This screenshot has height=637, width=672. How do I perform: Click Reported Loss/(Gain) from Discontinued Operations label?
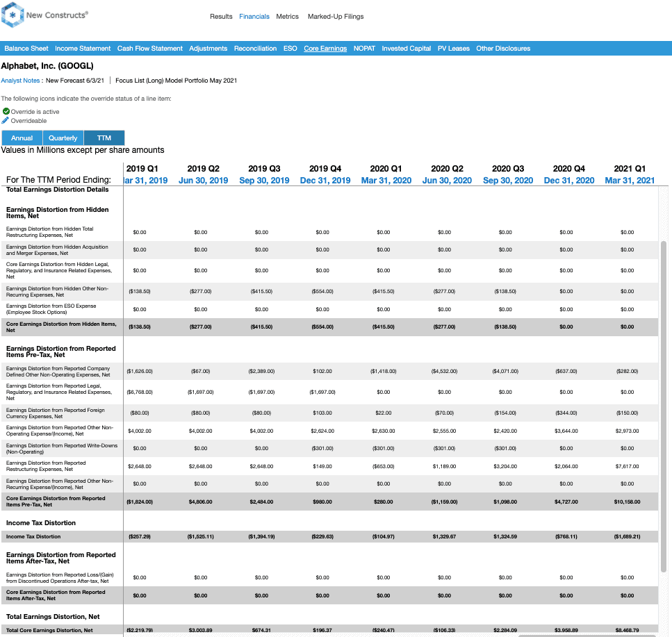(x=60, y=578)
